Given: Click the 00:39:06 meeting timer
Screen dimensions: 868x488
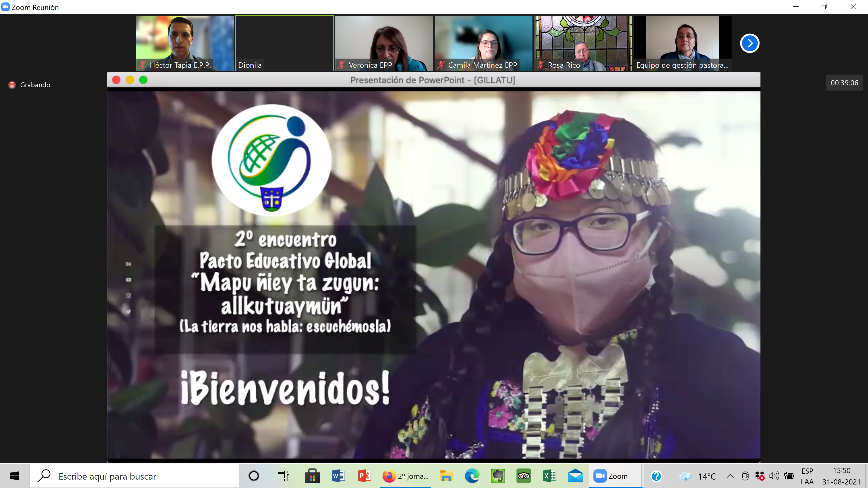Looking at the screenshot, I should click(x=844, y=83).
